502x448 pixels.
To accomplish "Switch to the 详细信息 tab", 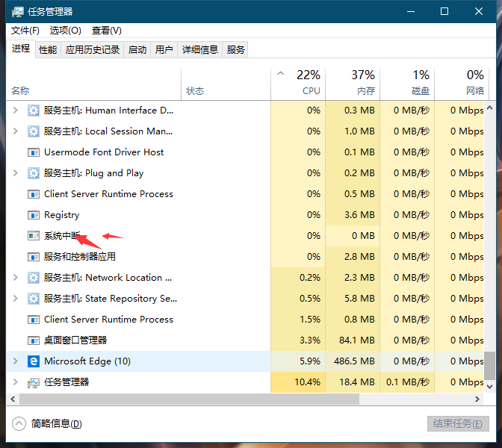I will click(199, 50).
